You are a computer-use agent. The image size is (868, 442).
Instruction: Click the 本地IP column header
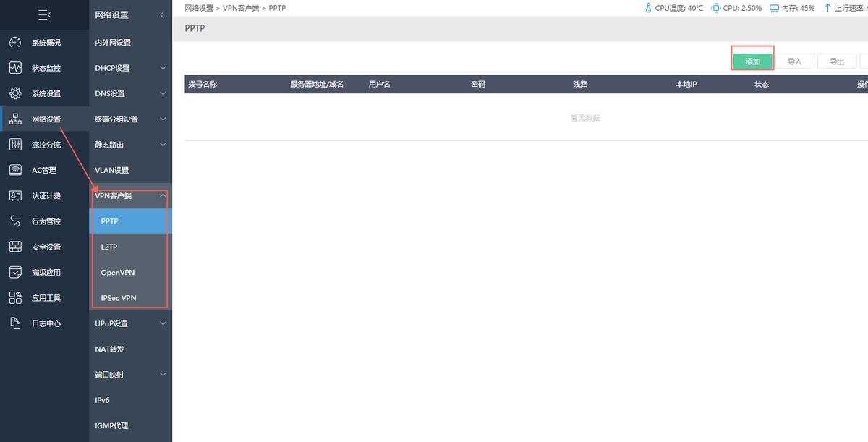coord(686,85)
